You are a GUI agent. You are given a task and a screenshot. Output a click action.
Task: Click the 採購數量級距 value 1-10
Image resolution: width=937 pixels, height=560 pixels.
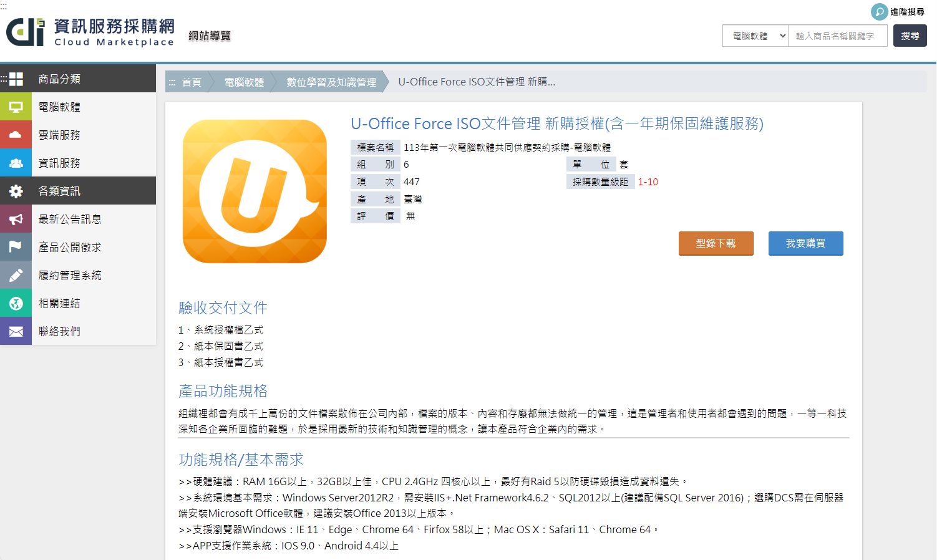[x=648, y=181]
